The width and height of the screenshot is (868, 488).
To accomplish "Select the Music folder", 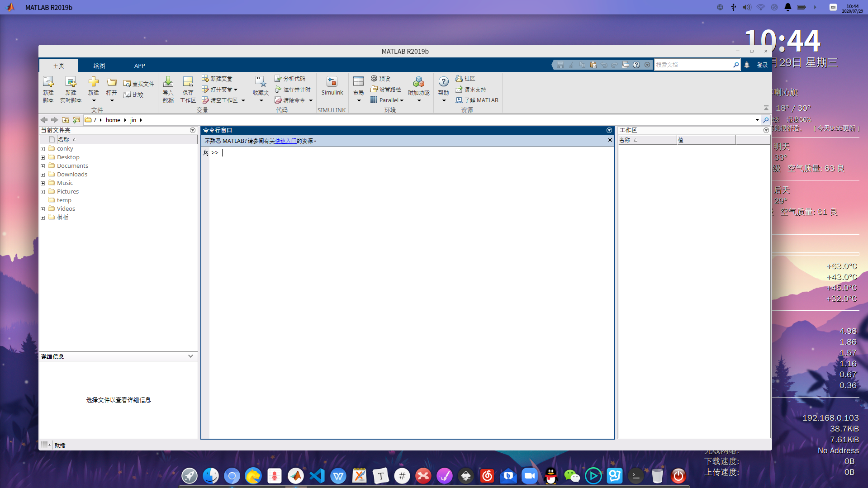I will pos(65,183).
